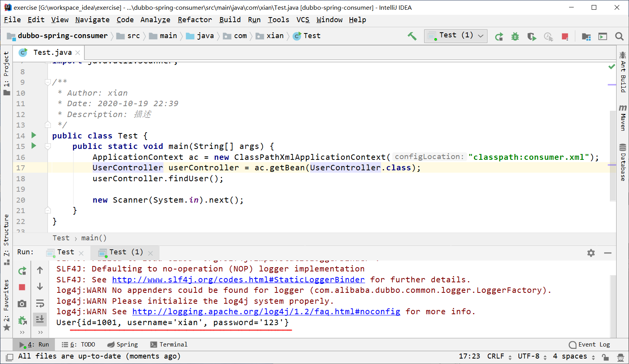Open the log4j faq noconfig link
629x364 pixels.
pyautogui.click(x=266, y=311)
